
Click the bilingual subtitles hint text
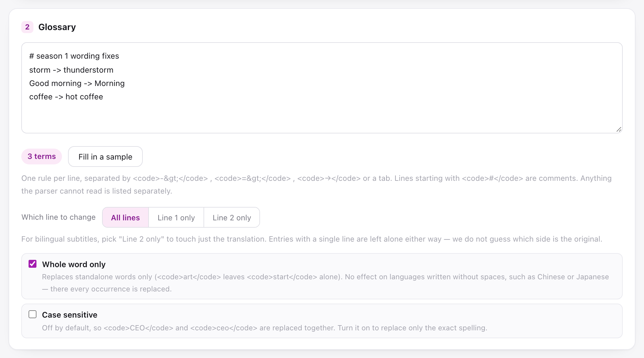312,239
